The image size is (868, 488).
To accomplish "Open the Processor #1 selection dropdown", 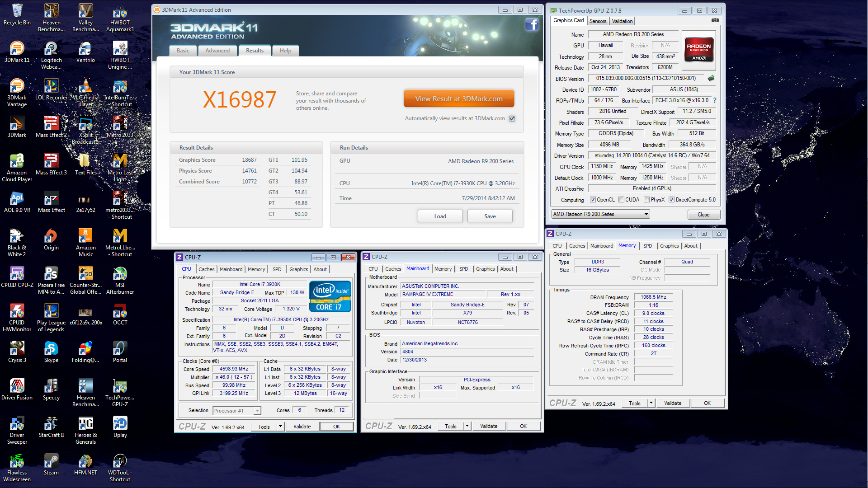I will (x=237, y=411).
